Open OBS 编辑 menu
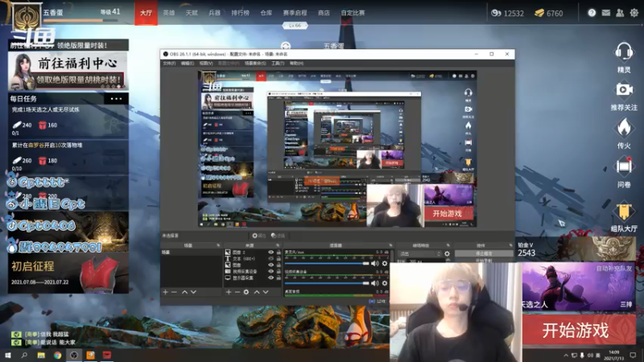This screenshot has height=362, width=644. [x=188, y=64]
